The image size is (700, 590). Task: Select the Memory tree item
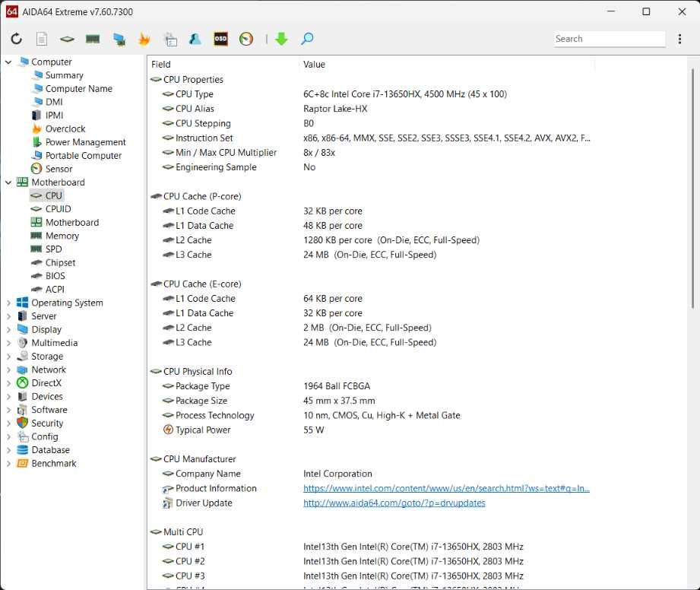[62, 236]
